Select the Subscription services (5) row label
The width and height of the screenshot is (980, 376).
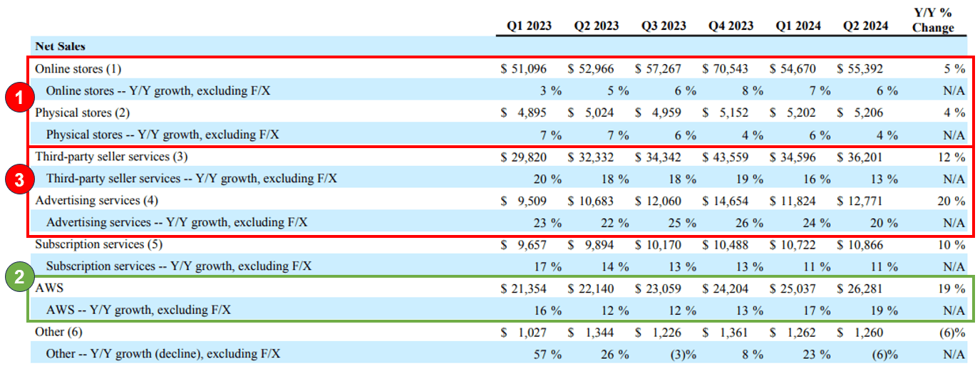99,244
